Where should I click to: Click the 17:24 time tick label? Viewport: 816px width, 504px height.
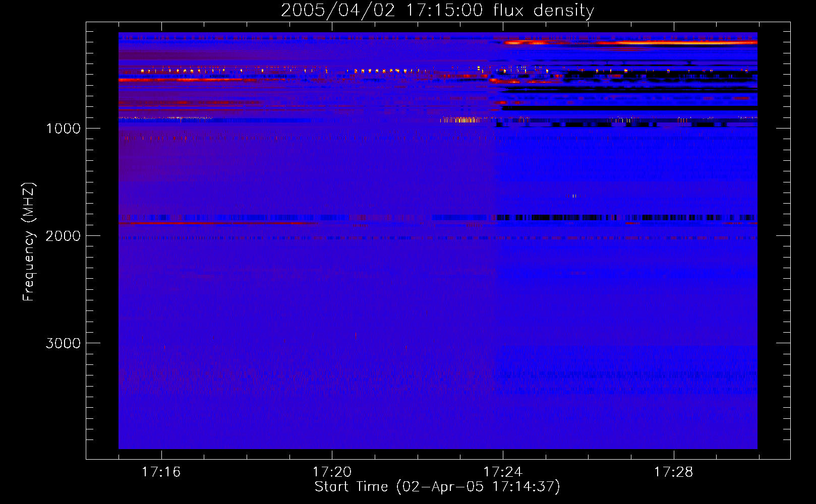click(503, 472)
